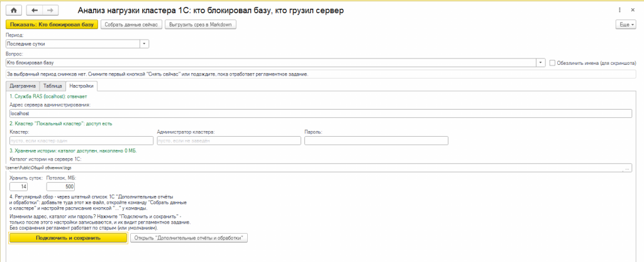Viewport: 644px width, 262px height.
Task: Click "Собрать данные сейчас" button
Action: coord(131,25)
